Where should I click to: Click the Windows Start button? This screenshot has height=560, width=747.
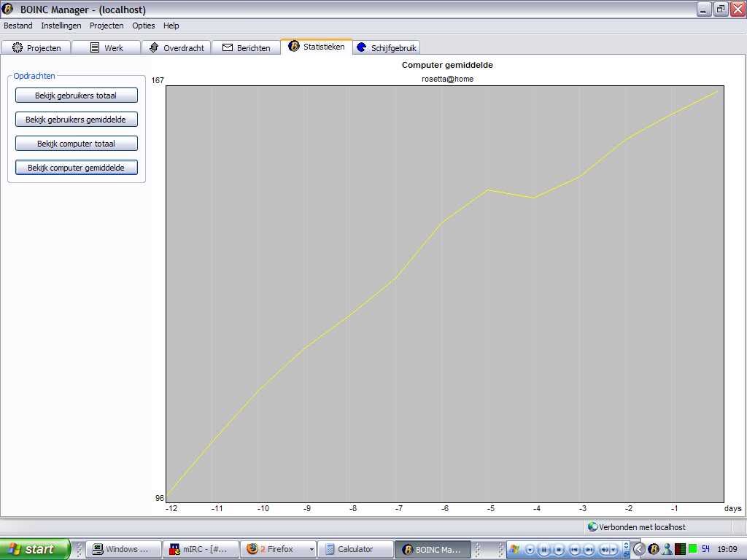[x=34, y=549]
